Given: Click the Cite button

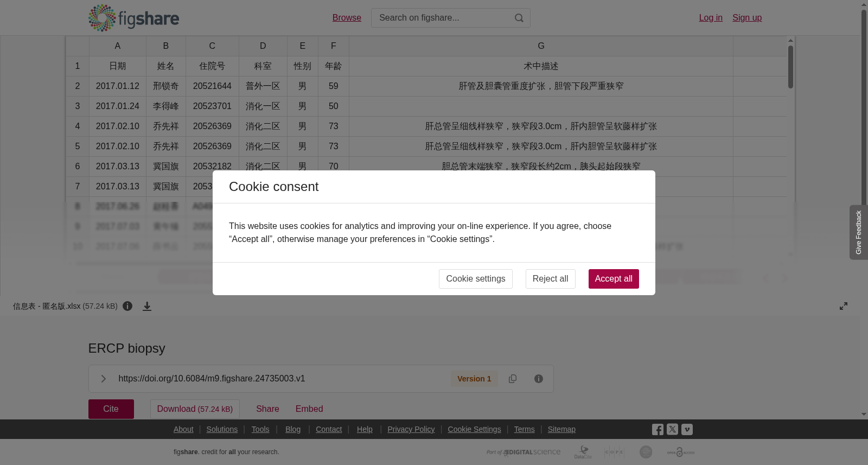Looking at the screenshot, I should coord(111,409).
